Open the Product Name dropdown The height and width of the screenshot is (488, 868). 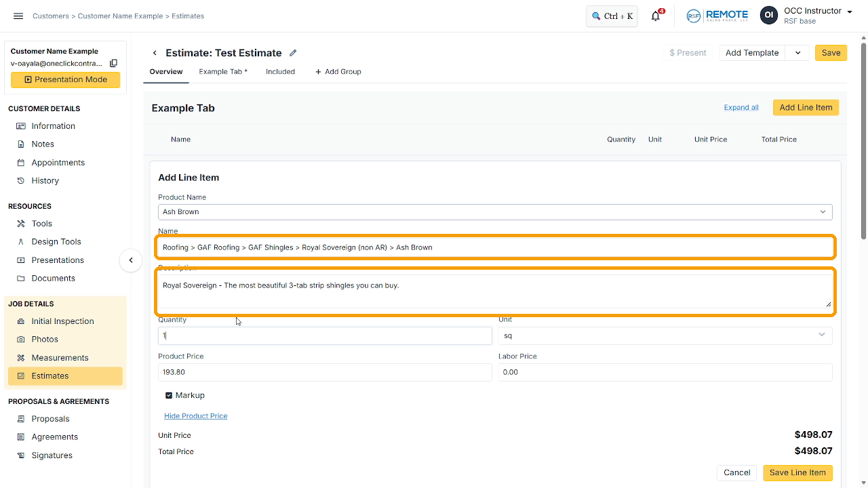(495, 212)
